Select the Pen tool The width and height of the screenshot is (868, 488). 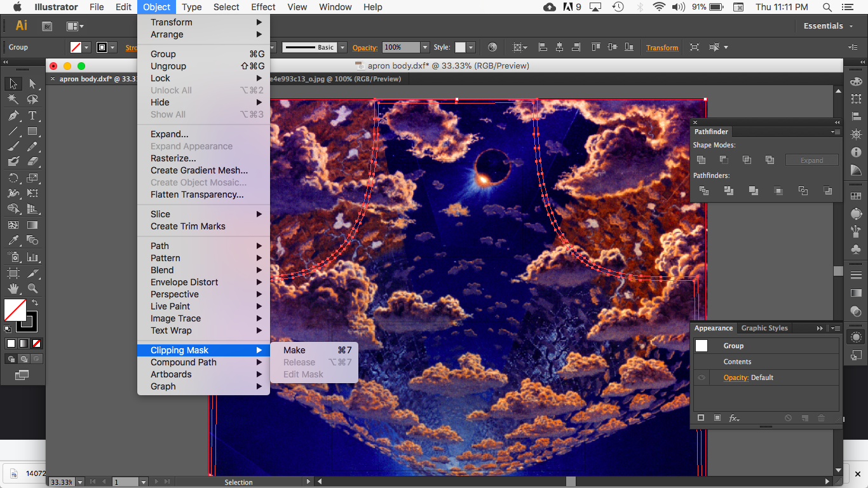[x=13, y=116]
